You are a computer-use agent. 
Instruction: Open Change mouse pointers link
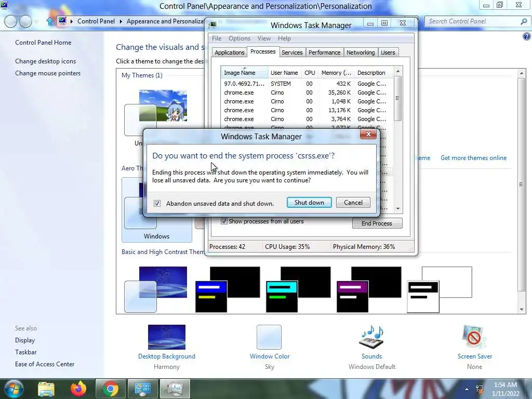pos(48,73)
